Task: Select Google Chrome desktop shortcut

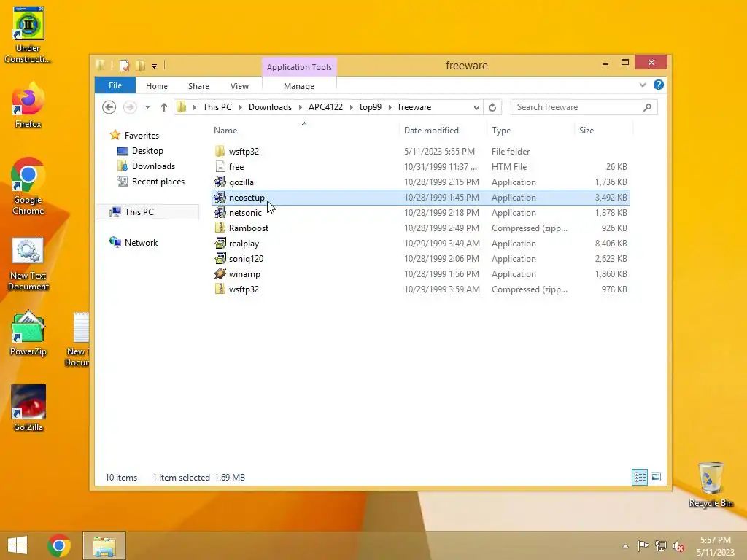Action: pos(28,186)
